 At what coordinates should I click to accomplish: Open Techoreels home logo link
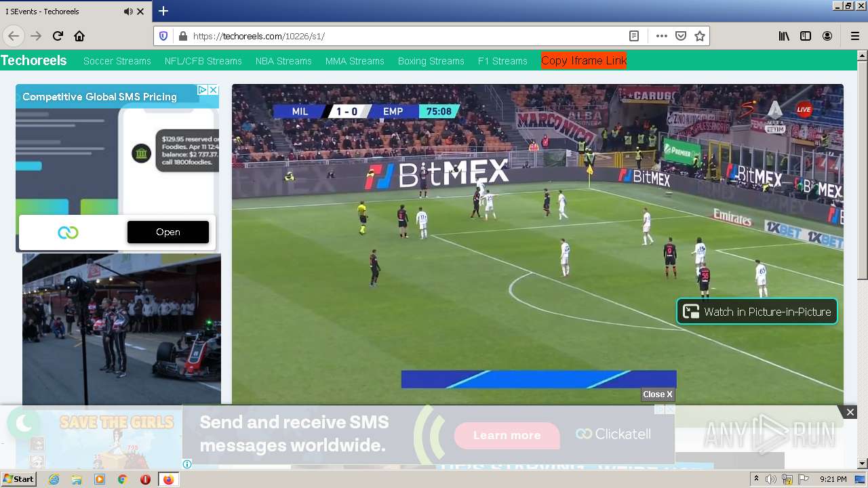point(34,60)
